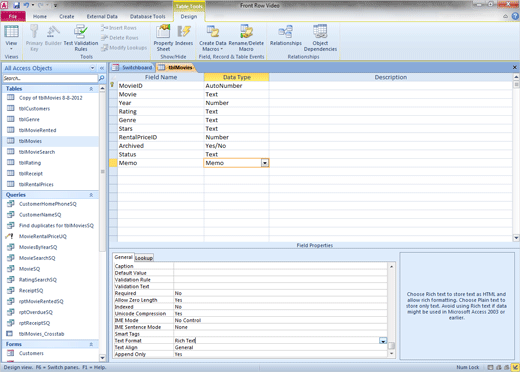Image resolution: width=520 pixels, height=372 pixels.
Task: Click field properties scrollbar up arrow
Action: tap(391, 266)
